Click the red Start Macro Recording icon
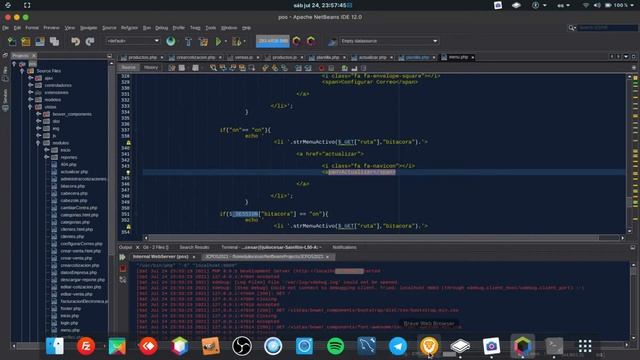This screenshot has height=360, width=640. [x=322, y=68]
